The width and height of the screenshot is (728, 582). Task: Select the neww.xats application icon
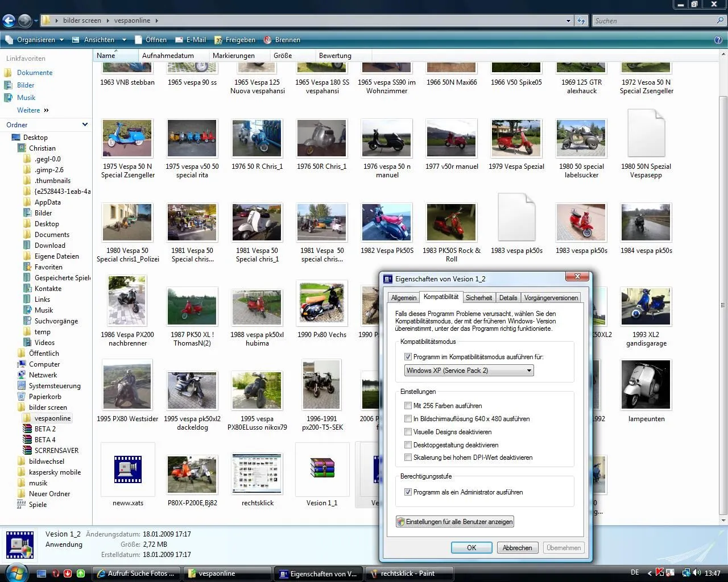[127, 469]
